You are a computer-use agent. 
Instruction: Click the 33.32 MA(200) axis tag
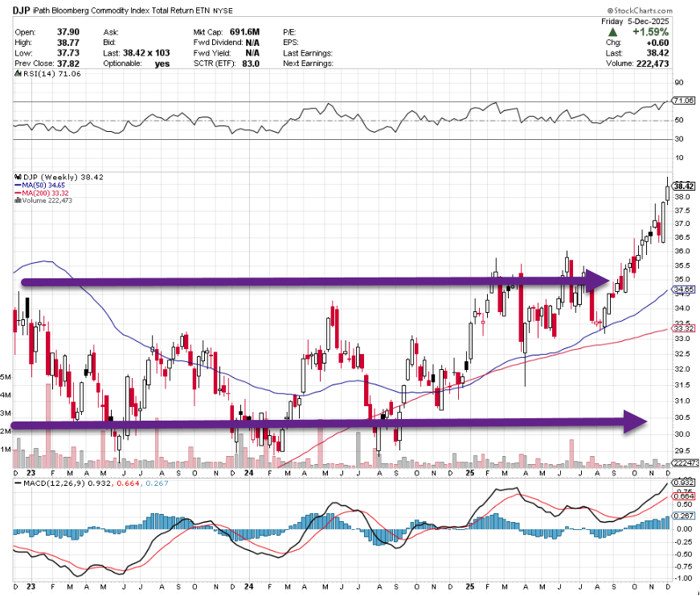684,328
